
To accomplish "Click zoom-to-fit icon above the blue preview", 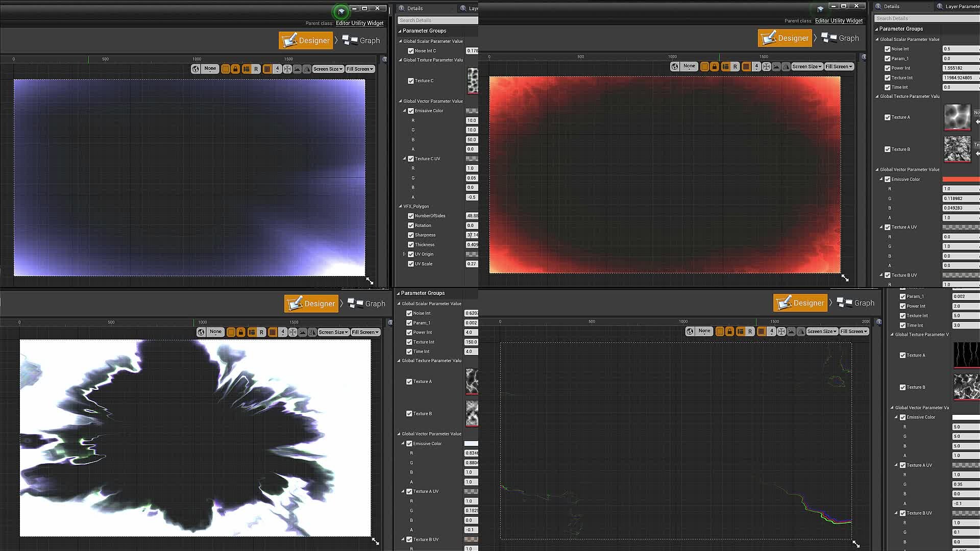I will pyautogui.click(x=287, y=69).
